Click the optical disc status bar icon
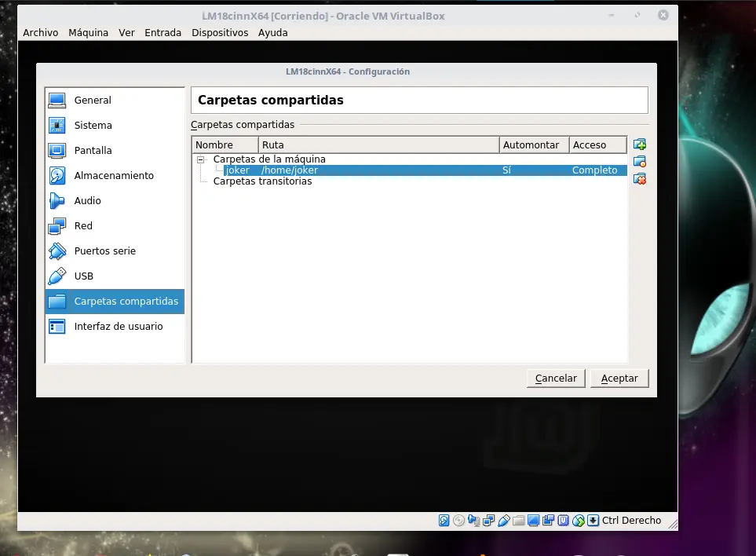Screen dimensions: 756x556 pos(458,520)
